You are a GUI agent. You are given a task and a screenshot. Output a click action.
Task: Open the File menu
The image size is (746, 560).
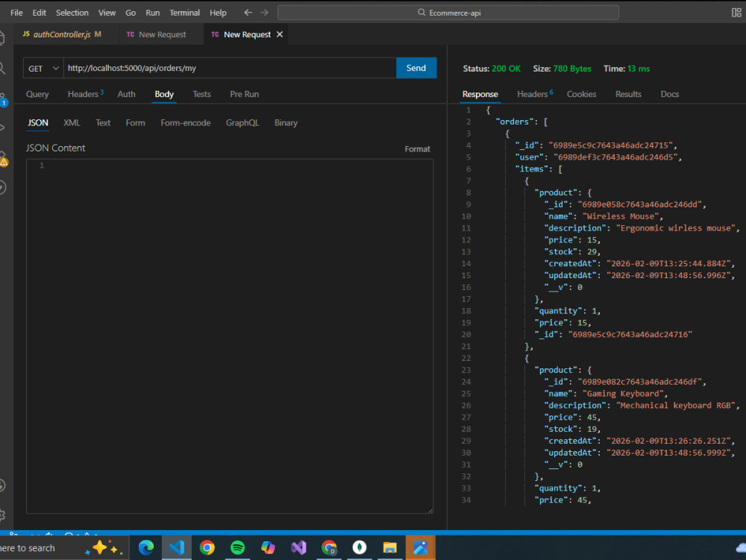click(x=16, y=13)
